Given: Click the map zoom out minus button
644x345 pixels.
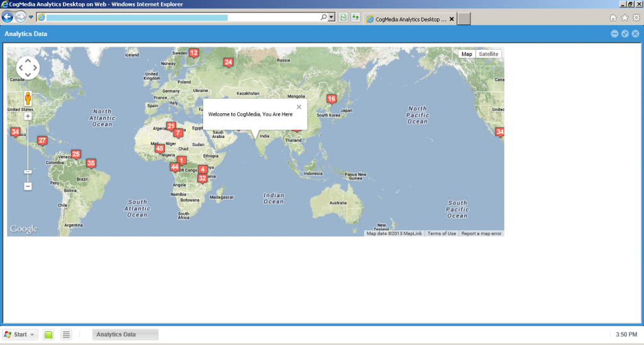Looking at the screenshot, I should point(28,186).
